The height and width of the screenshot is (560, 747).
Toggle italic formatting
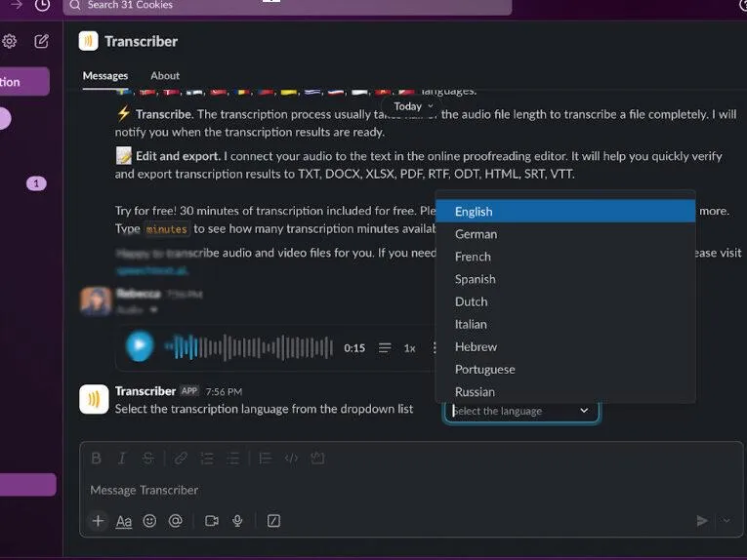click(122, 459)
